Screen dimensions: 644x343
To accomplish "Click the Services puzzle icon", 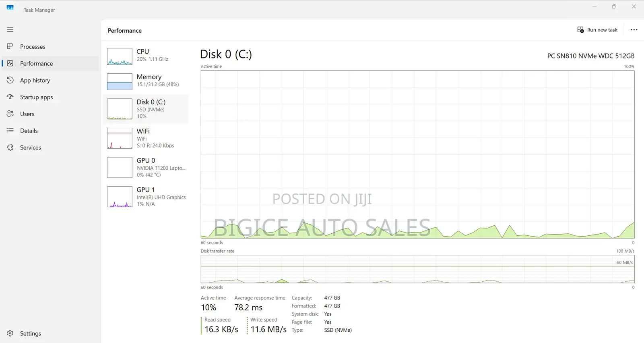I will [10, 148].
